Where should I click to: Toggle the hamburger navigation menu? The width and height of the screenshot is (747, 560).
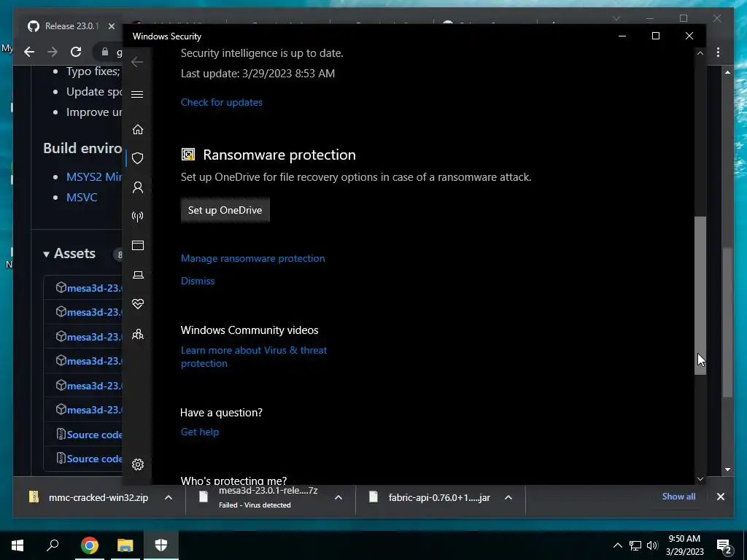click(137, 94)
